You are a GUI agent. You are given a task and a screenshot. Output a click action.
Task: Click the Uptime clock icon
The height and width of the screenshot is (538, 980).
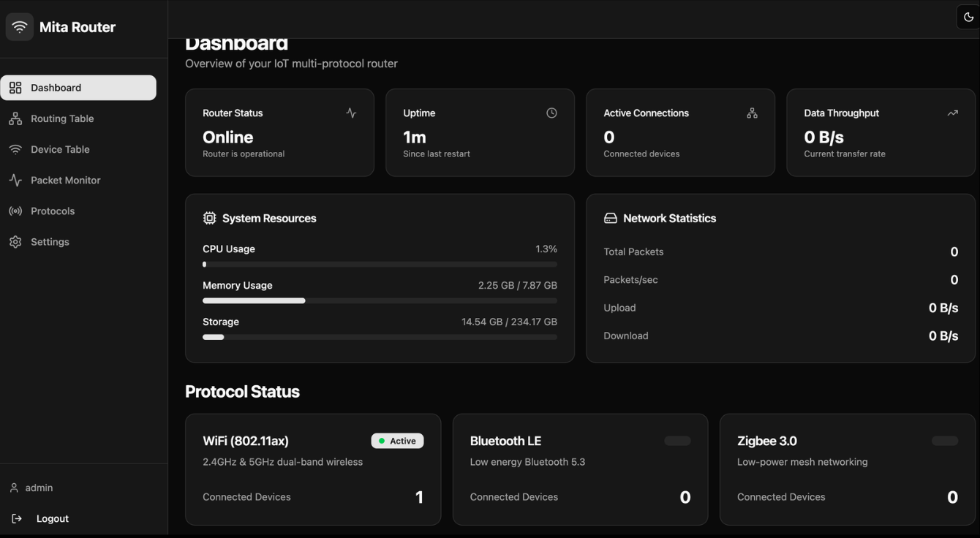551,113
